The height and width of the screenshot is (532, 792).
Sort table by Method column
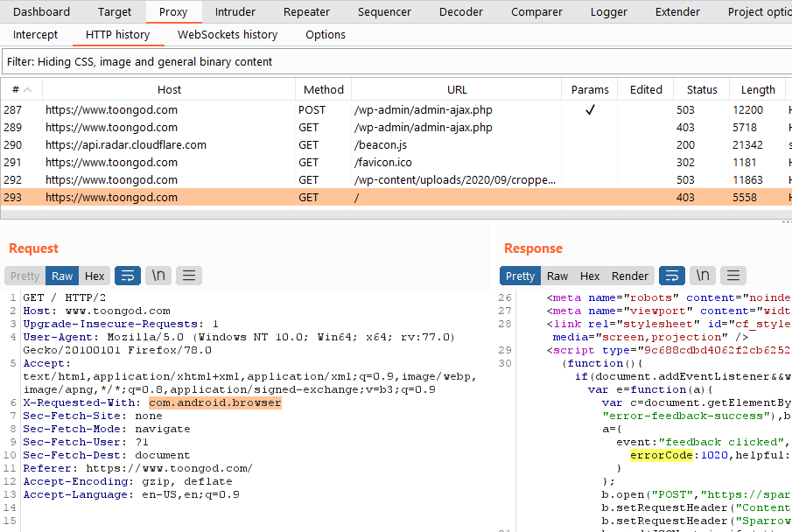[323, 90]
